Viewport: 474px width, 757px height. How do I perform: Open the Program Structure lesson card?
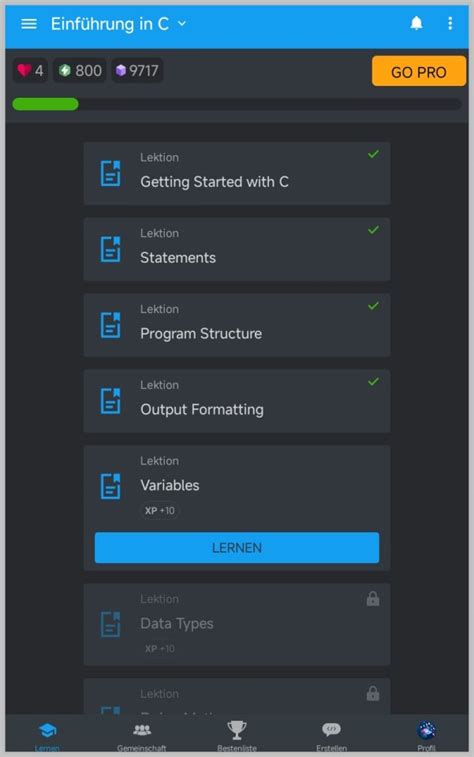tap(237, 325)
